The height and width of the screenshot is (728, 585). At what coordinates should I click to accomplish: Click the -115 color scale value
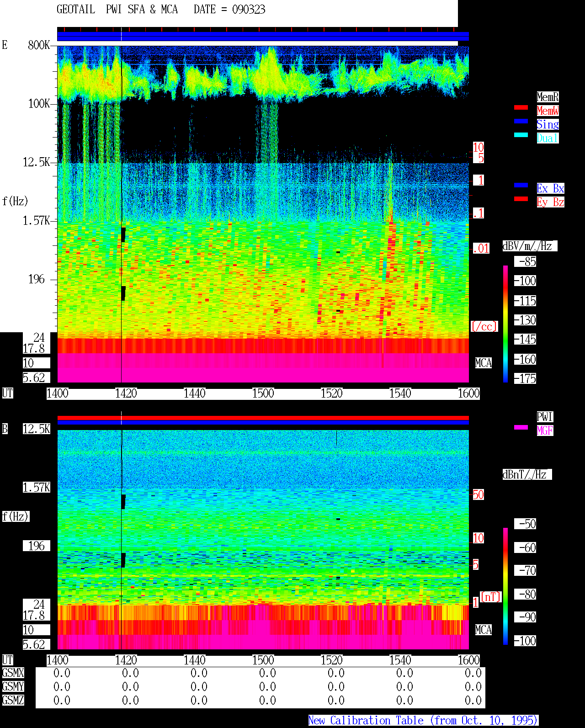pyautogui.click(x=526, y=301)
